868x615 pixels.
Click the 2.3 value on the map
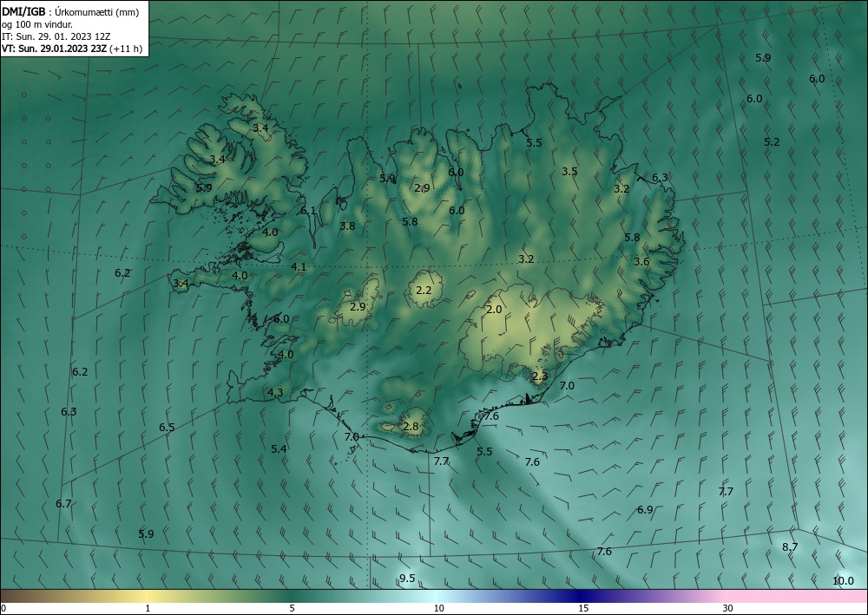click(540, 376)
